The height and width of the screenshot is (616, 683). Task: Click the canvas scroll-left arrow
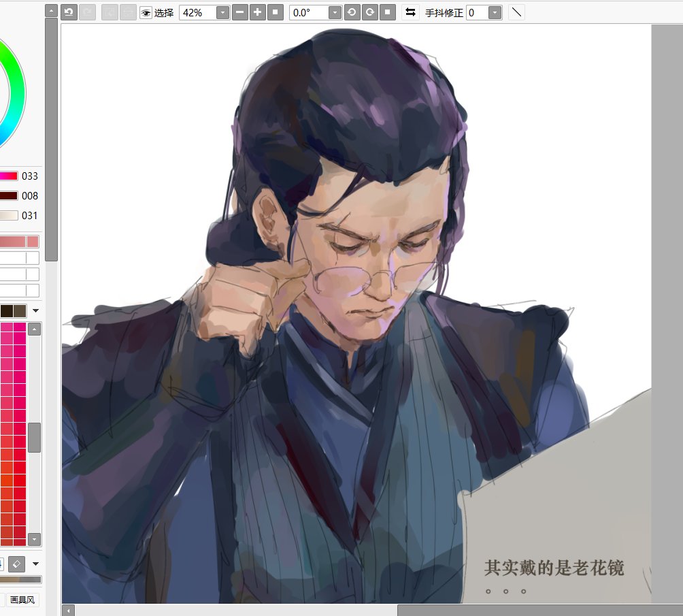click(69, 611)
